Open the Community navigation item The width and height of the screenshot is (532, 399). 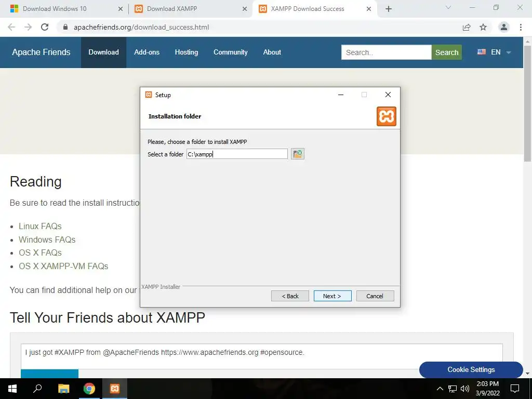(230, 52)
